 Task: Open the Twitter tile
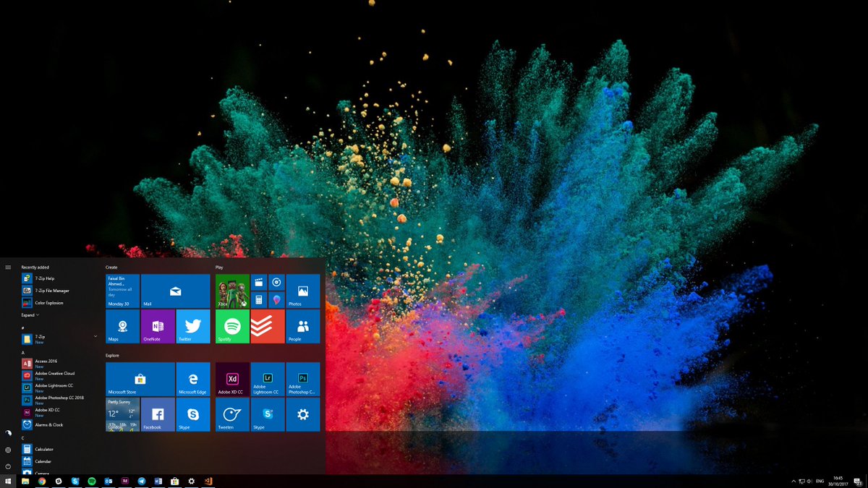pyautogui.click(x=193, y=326)
